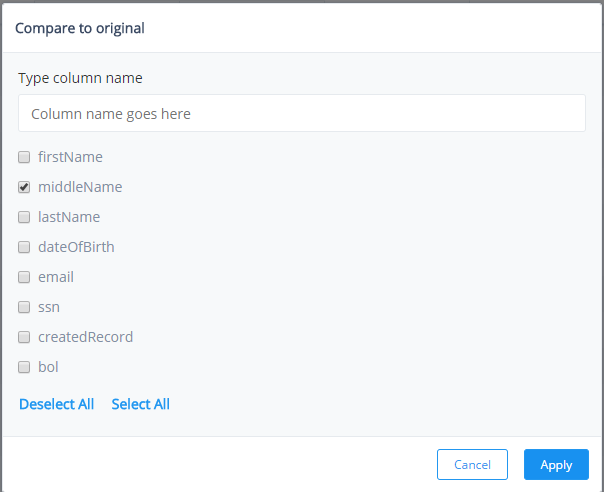Tick the bol checkbox
The image size is (604, 492).
pos(24,367)
